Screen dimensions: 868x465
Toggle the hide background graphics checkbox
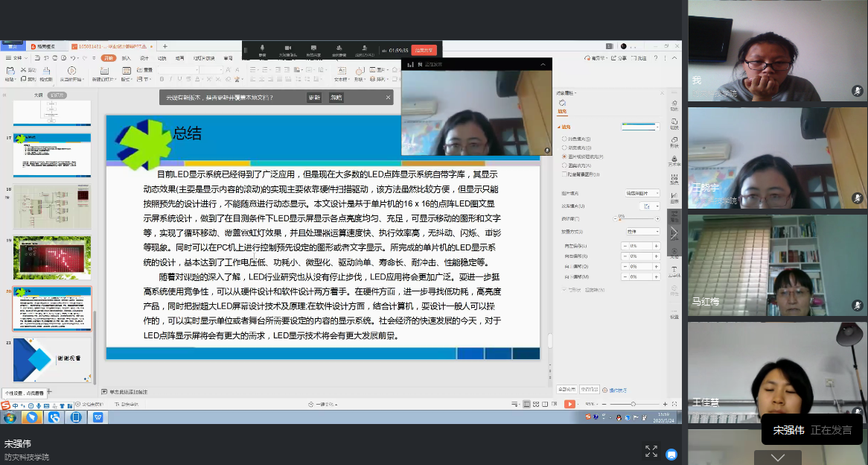(x=564, y=174)
